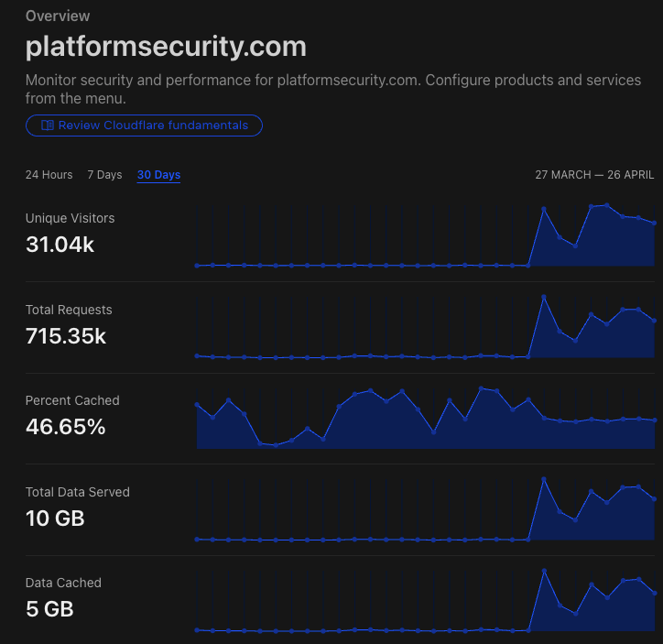Open the Total Data Served metric label
Image resolution: width=663 pixels, height=644 pixels.
tap(78, 492)
